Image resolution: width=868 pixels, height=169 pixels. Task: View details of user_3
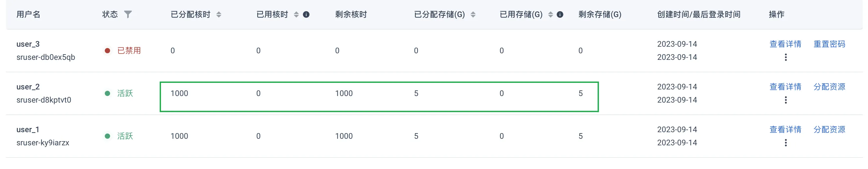coord(785,44)
